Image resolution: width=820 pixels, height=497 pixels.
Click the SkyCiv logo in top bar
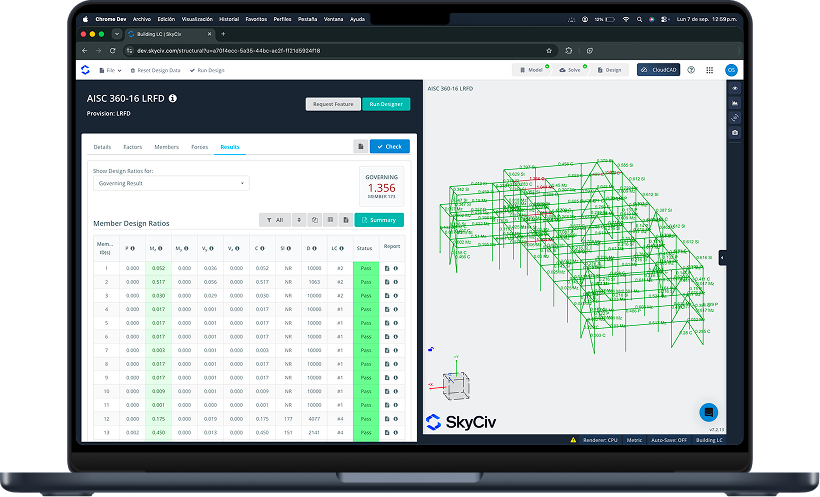[x=85, y=70]
